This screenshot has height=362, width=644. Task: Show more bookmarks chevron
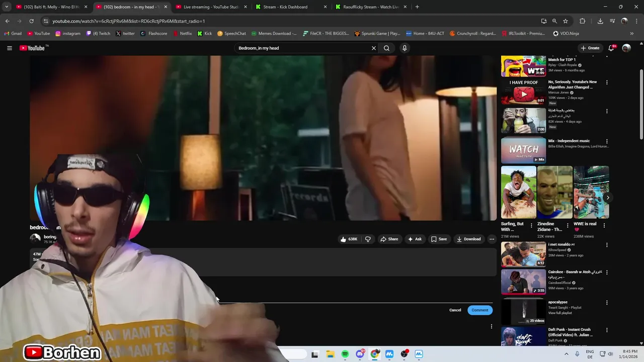click(x=632, y=34)
